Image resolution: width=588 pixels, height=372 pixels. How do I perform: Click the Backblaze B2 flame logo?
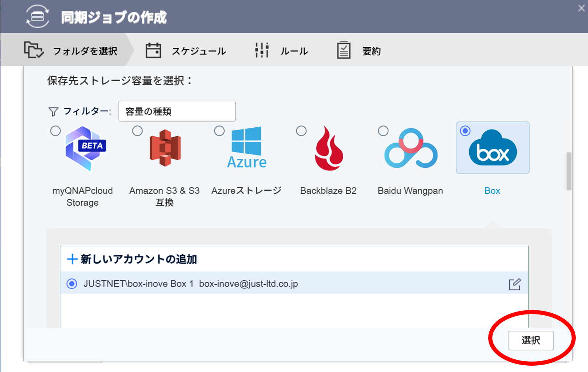pos(329,148)
